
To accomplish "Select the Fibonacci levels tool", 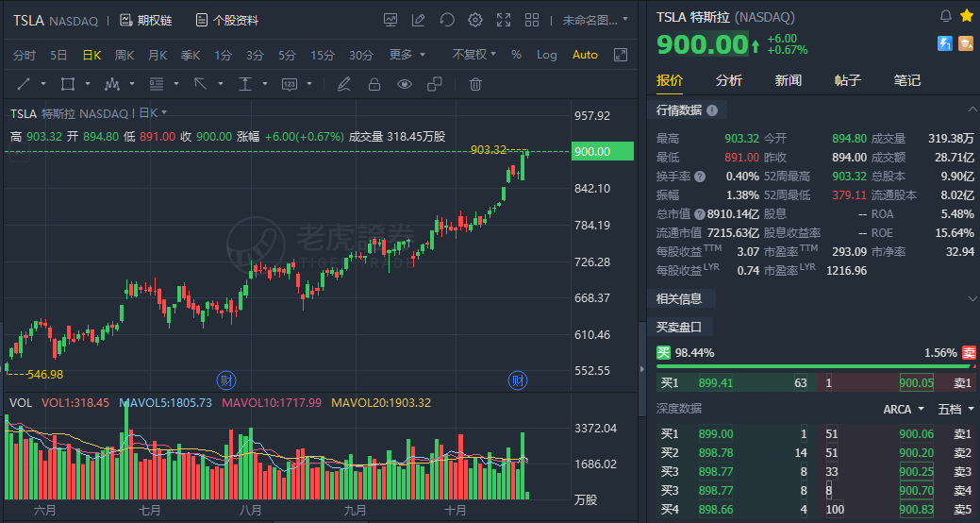I will (x=157, y=84).
